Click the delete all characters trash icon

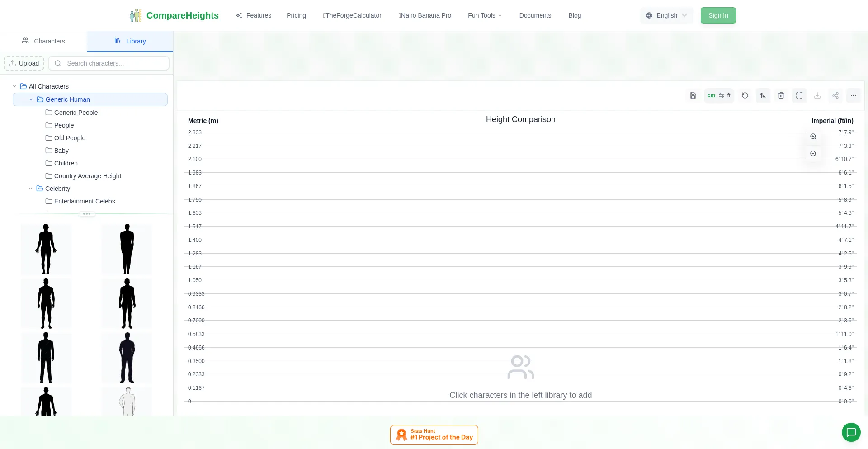(x=781, y=95)
